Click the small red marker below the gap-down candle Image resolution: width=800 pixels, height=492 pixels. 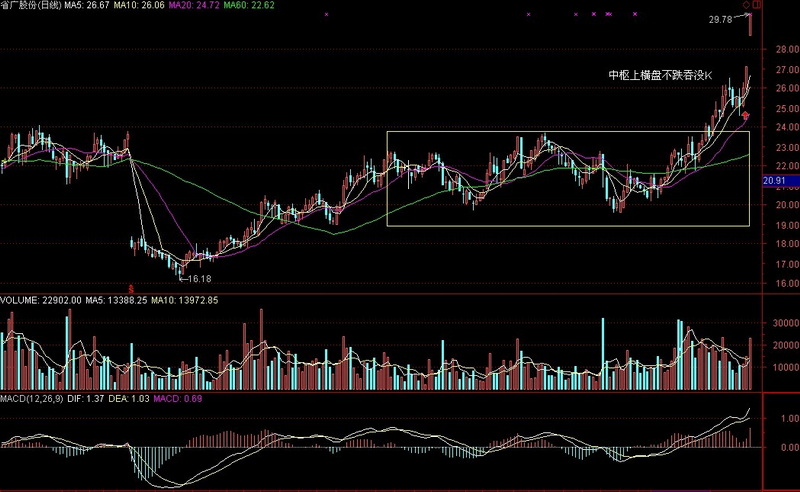131,286
